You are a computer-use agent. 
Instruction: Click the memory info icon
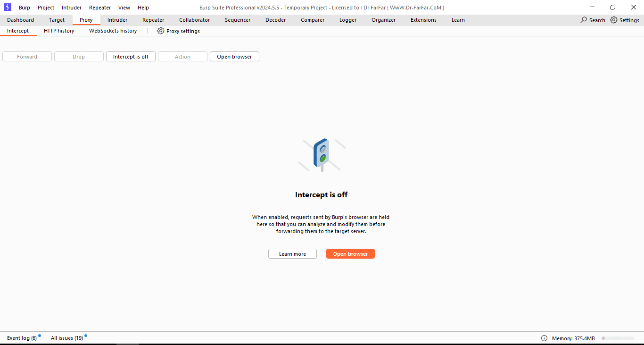(x=544, y=338)
